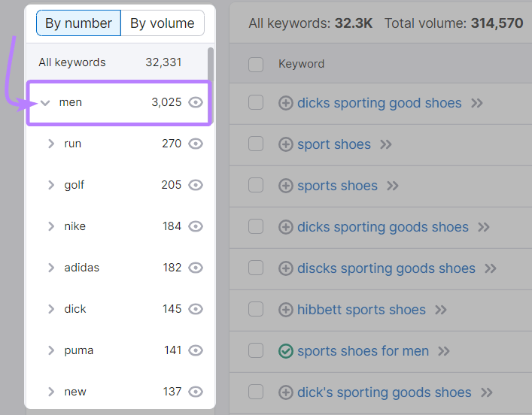Click double-arrow icon after "dick's sporting goods shoes"
The width and height of the screenshot is (532, 415).
pyautogui.click(x=487, y=392)
